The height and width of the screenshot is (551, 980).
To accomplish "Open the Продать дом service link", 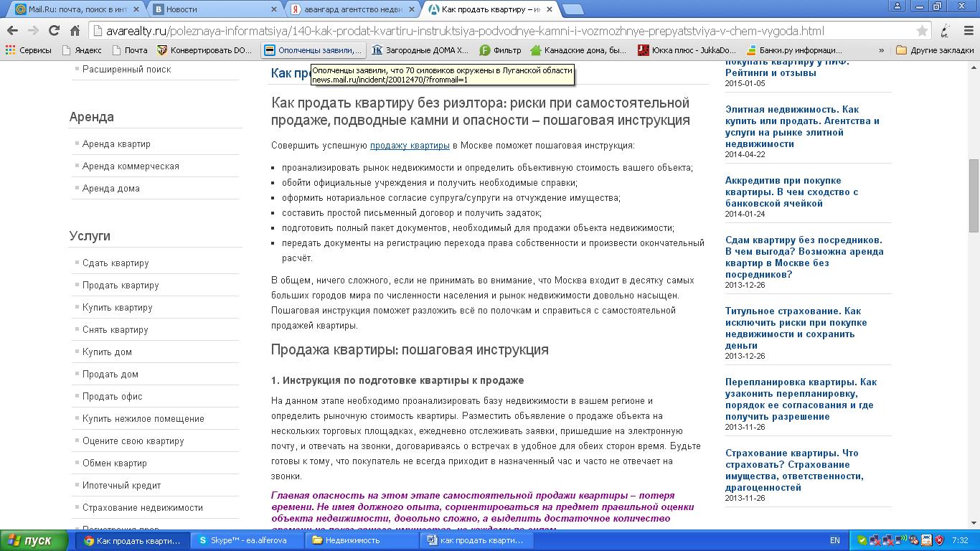I will (110, 374).
